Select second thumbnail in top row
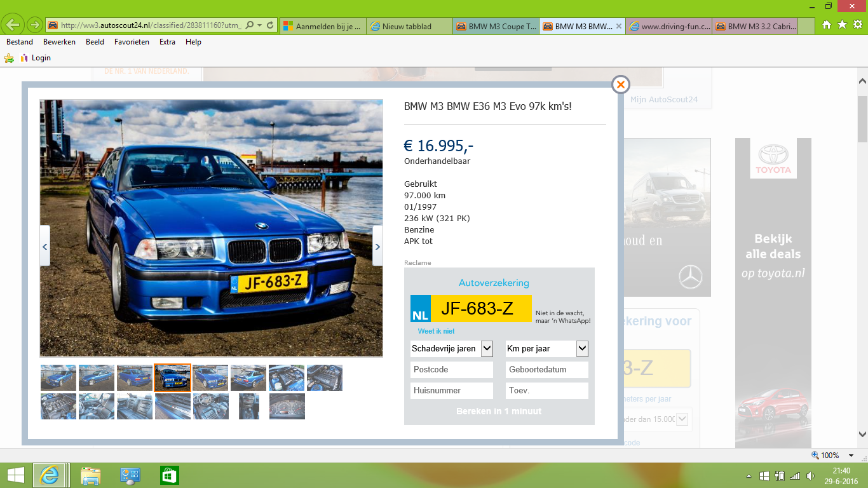Viewport: 868px width, 488px height. pos(97,377)
